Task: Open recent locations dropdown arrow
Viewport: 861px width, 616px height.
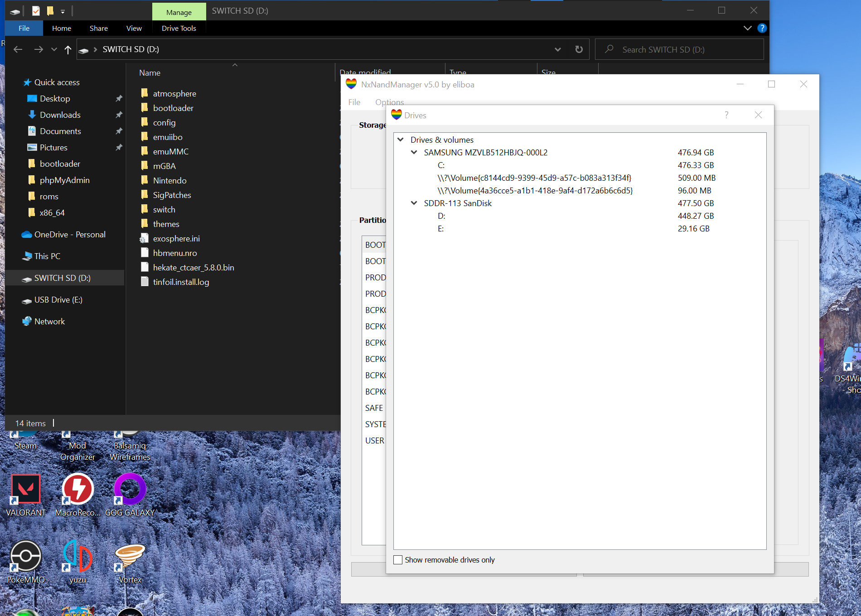Action: [x=54, y=49]
